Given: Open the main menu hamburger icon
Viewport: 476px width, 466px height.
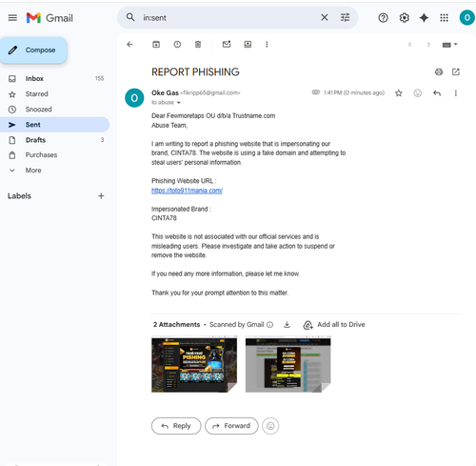Looking at the screenshot, I should pyautogui.click(x=12, y=18).
